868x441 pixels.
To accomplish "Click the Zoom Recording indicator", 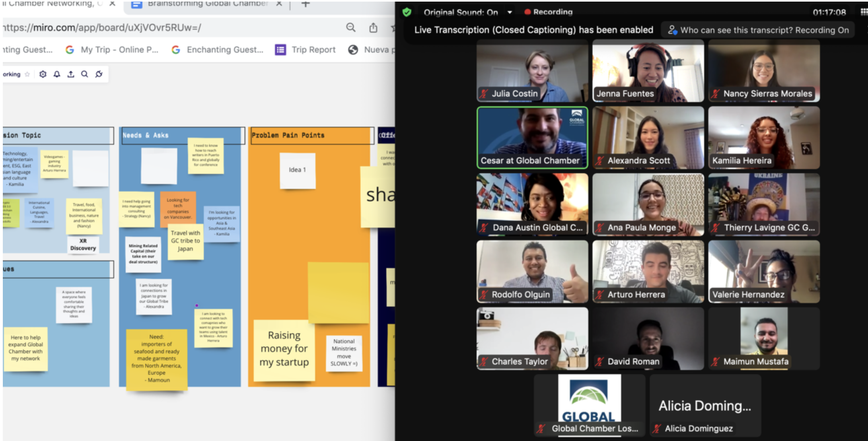I will pos(549,12).
